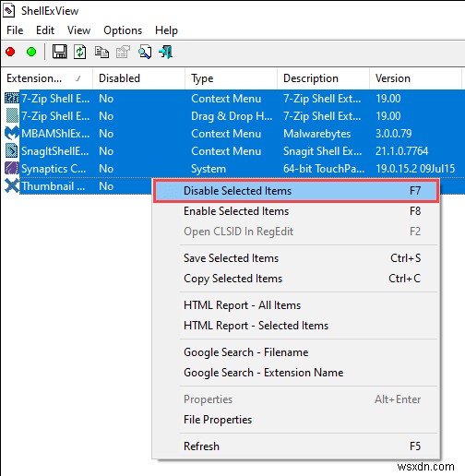Viewport: 465px width, 476px height.
Task: Click version 3.0.0.79 cell
Action: pos(394,134)
